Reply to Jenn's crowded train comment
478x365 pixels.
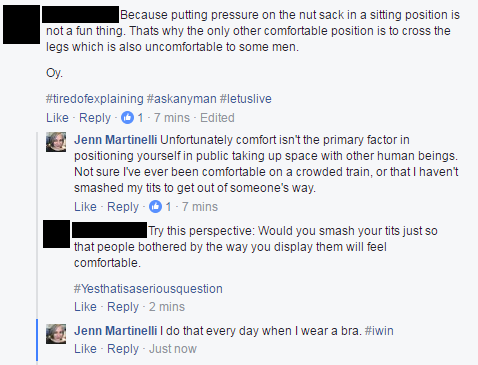[123, 207]
